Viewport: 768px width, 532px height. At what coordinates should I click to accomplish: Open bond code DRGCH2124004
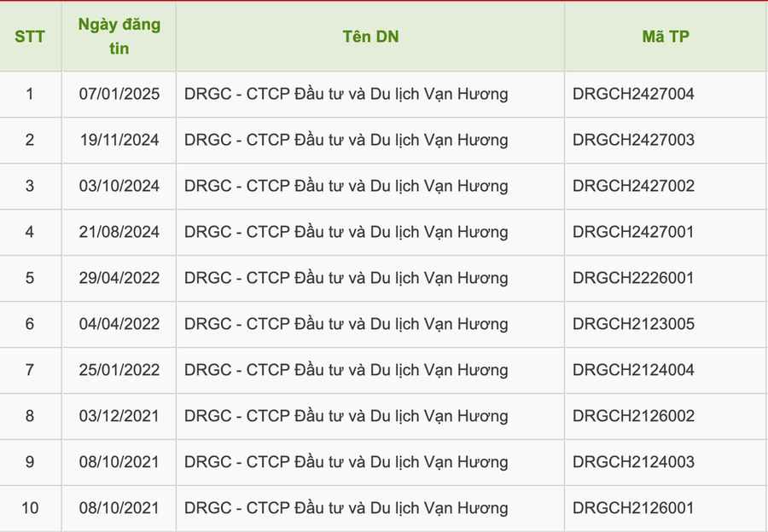click(x=633, y=370)
